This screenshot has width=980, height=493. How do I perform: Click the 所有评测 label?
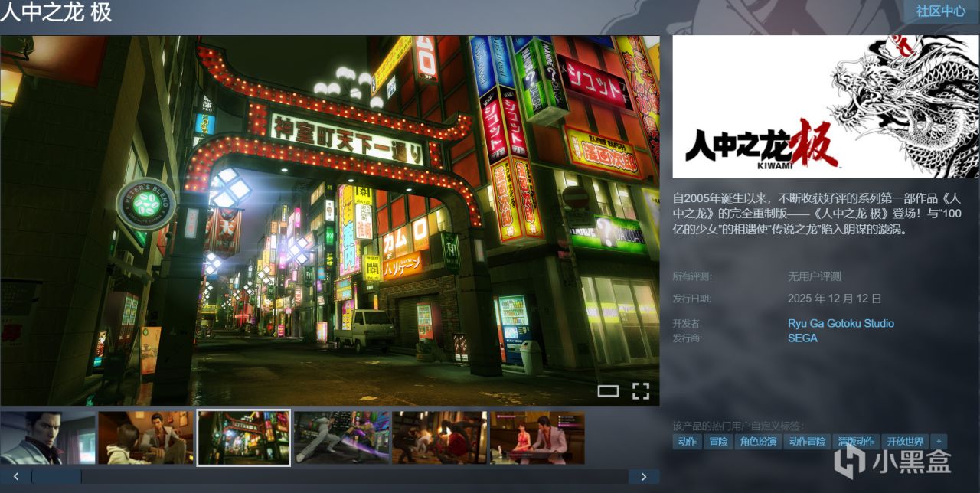(x=691, y=276)
